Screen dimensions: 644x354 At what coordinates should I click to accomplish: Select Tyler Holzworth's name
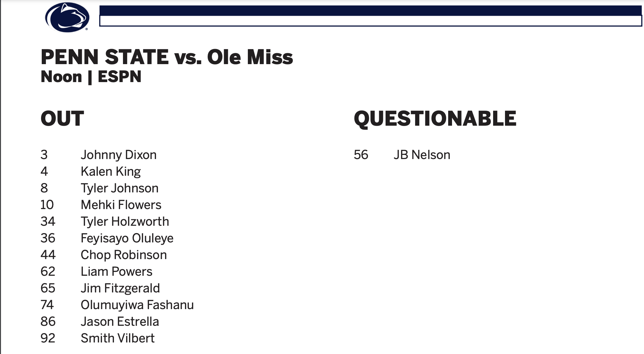click(x=125, y=222)
